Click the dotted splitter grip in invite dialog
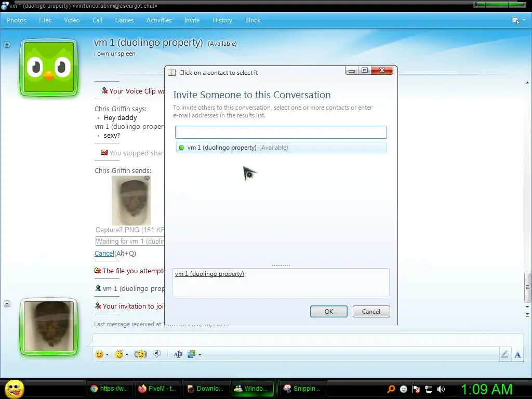The width and height of the screenshot is (532, 399). [x=281, y=265]
